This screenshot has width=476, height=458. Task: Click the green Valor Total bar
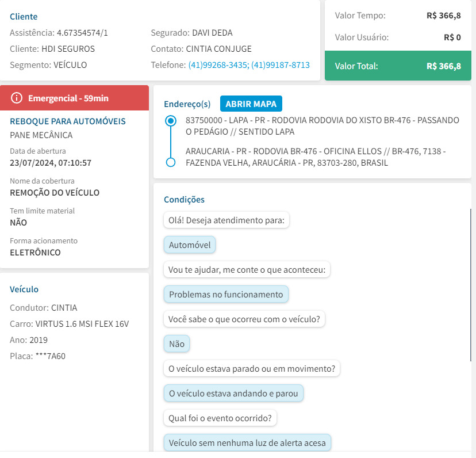pyautogui.click(x=397, y=66)
